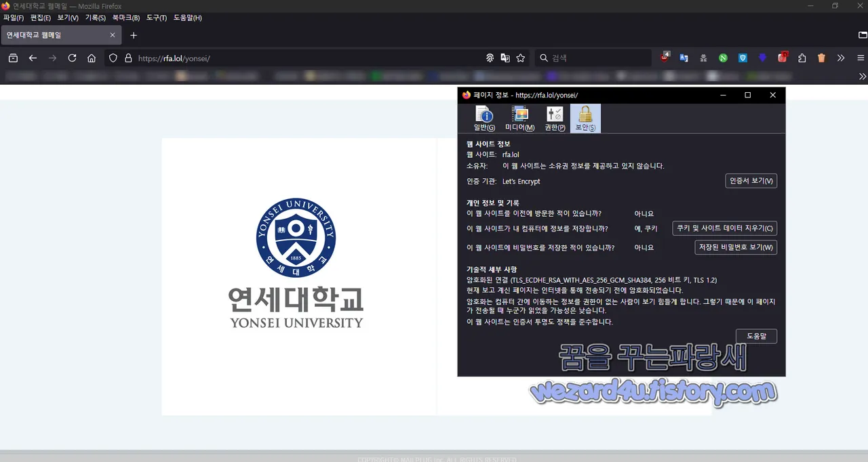Toggle reader view in the toolbar
The width and height of the screenshot is (868, 462).
(490, 58)
